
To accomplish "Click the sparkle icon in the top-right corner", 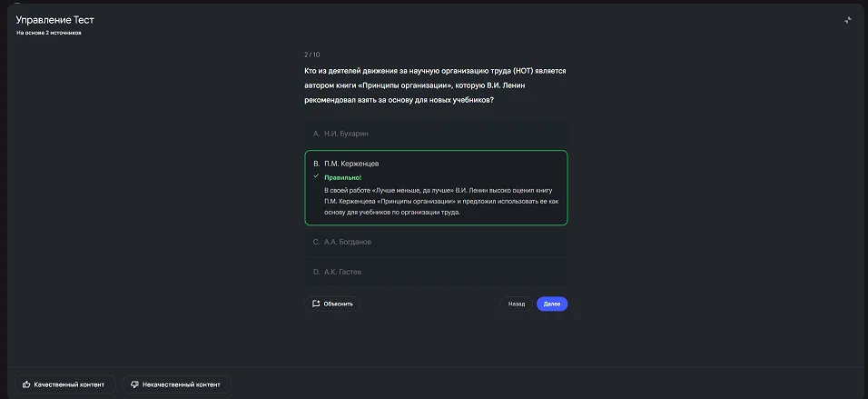I will pyautogui.click(x=847, y=20).
